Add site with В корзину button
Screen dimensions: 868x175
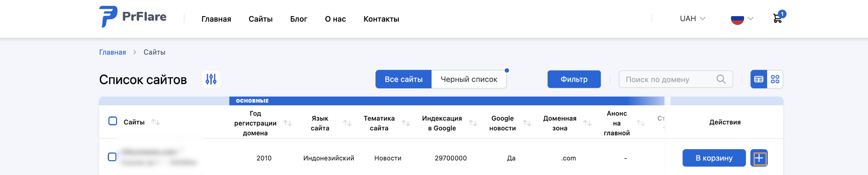[x=714, y=158]
